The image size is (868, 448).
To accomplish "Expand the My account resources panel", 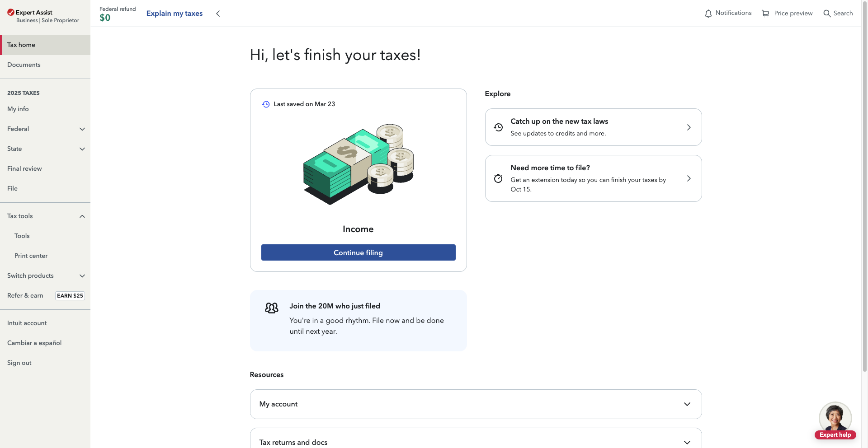I will 687,404.
